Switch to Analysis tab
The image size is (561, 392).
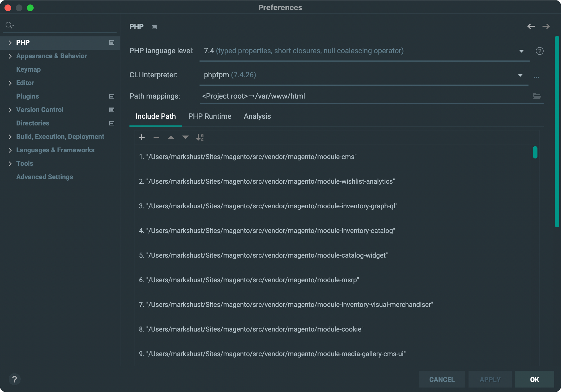pyautogui.click(x=257, y=116)
